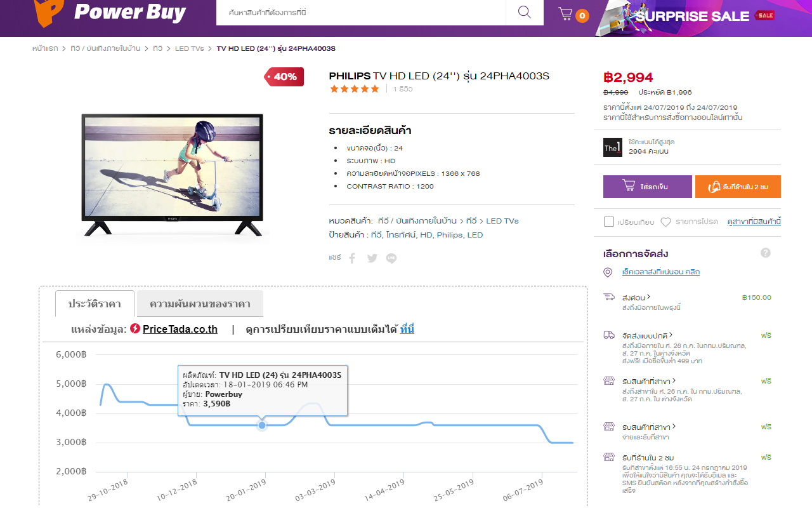Screen dimensions: 812x508
Task: Switch to ความผันผวนของราคา tab
Action: [x=200, y=304]
